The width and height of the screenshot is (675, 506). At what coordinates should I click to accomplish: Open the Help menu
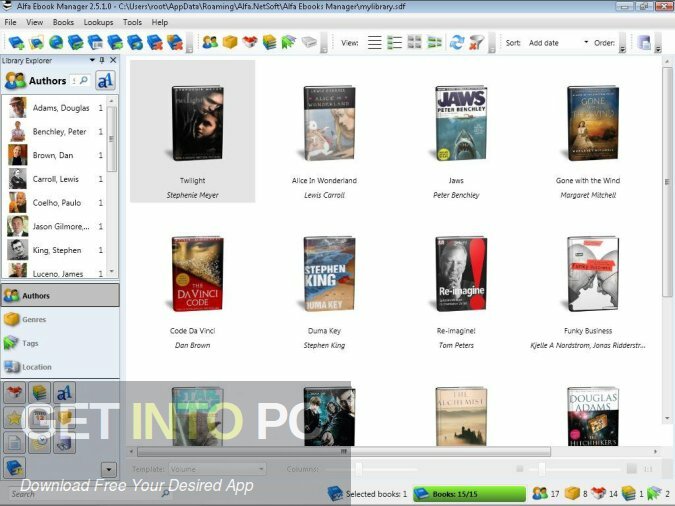(160, 22)
